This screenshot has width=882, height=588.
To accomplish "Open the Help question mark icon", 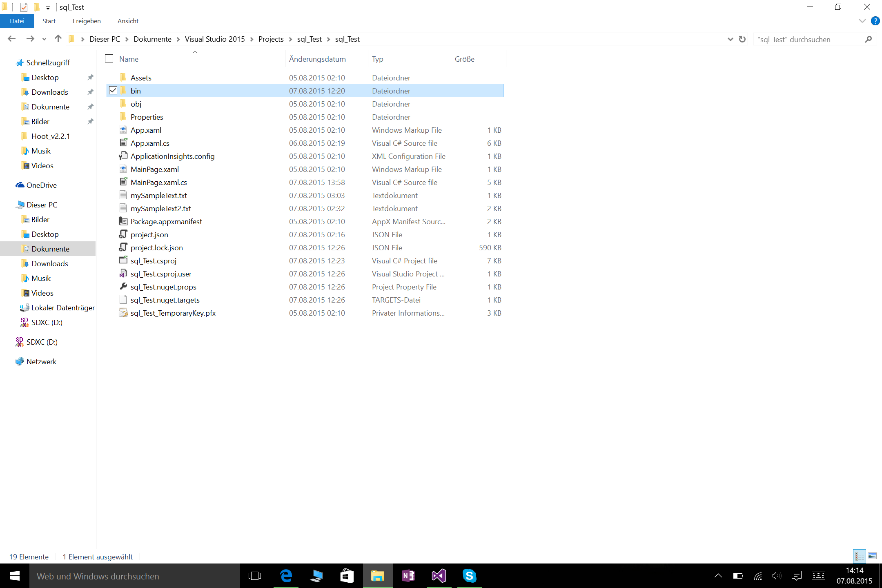I will click(x=875, y=21).
